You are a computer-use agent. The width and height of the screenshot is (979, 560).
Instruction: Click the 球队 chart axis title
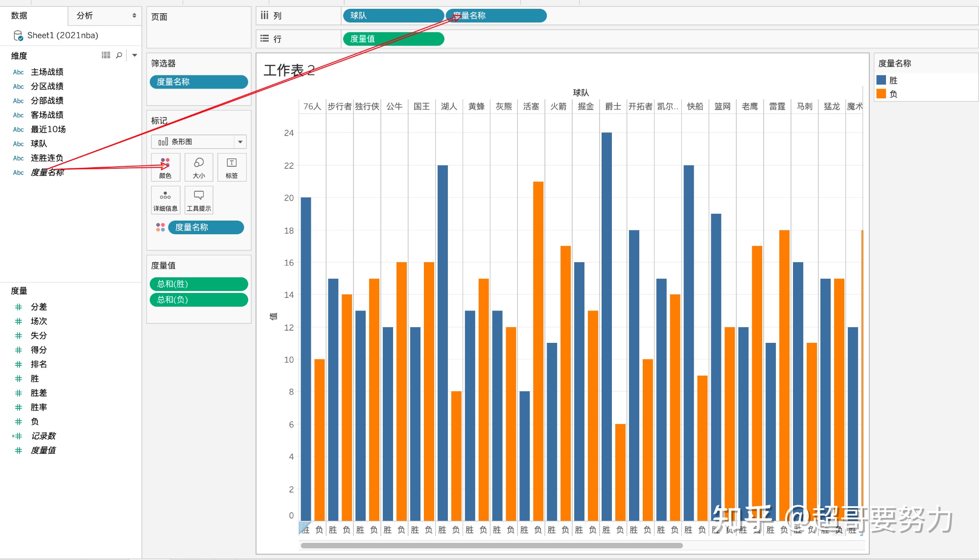(581, 92)
